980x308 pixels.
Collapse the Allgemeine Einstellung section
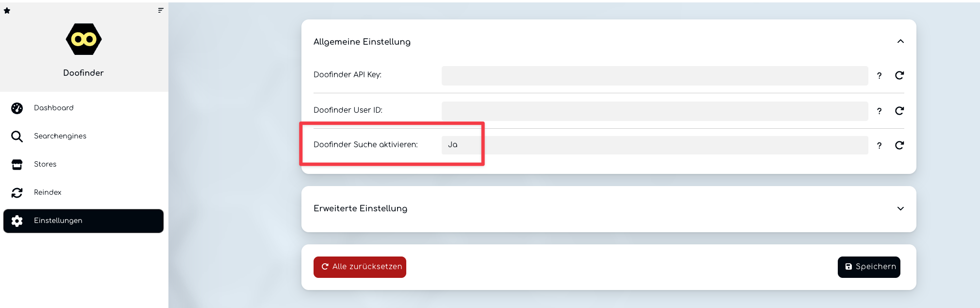click(x=900, y=41)
